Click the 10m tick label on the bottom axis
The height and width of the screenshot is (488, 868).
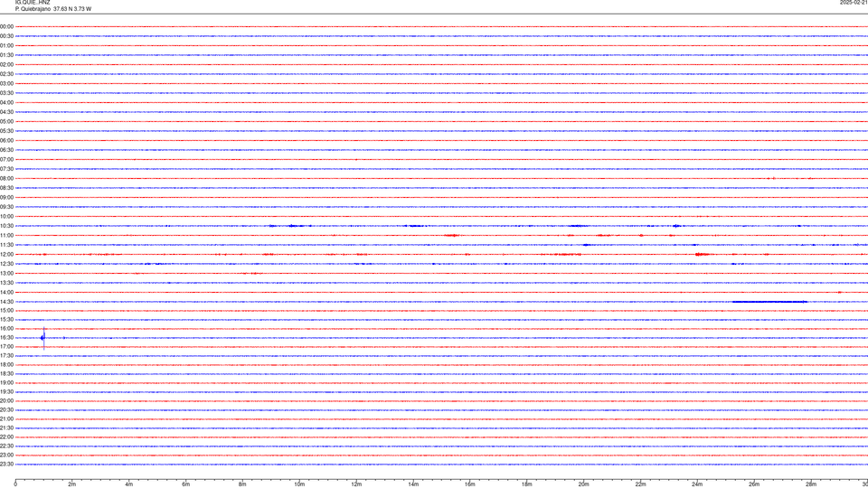pyautogui.click(x=299, y=484)
